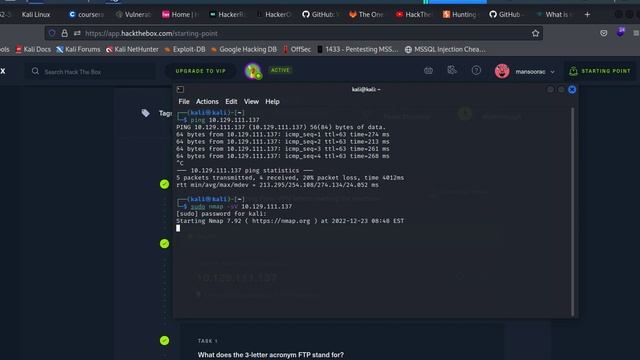Open the Pocket save icon
640x360 pixels.
604,33
